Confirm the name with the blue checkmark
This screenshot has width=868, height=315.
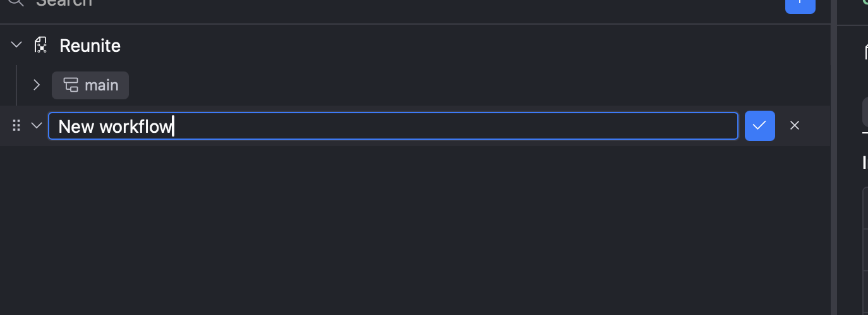click(x=759, y=125)
